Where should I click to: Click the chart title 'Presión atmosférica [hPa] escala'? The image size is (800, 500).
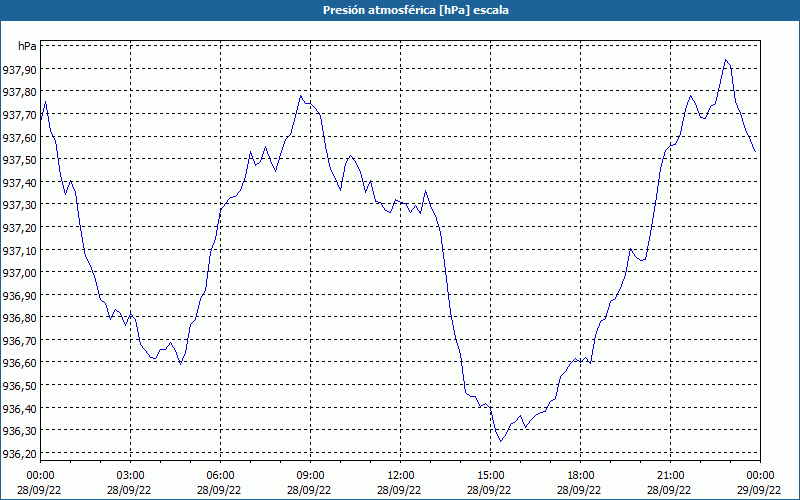point(416,10)
